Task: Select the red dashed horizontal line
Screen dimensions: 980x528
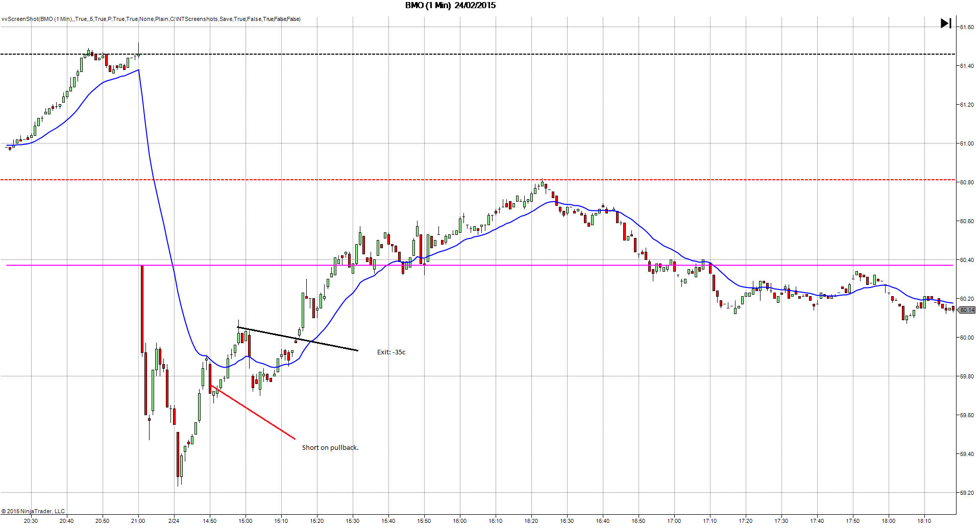Action: pyautogui.click(x=478, y=180)
